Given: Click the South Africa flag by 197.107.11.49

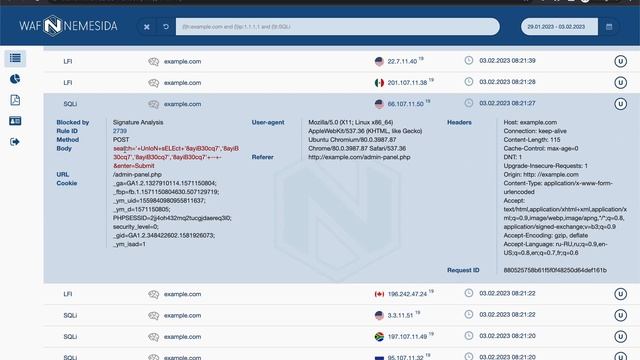Looking at the screenshot, I should pyautogui.click(x=379, y=336).
